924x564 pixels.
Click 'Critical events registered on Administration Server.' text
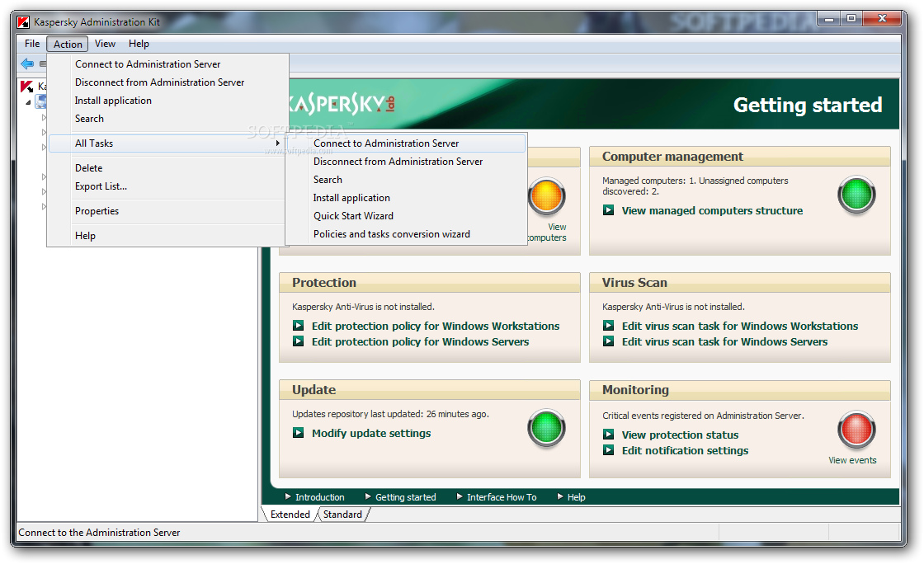(x=703, y=416)
